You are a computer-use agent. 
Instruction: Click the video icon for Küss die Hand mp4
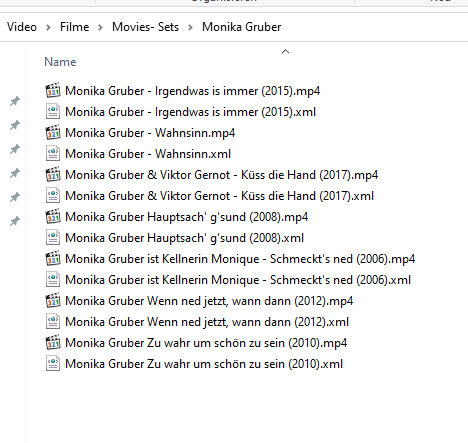[53, 174]
